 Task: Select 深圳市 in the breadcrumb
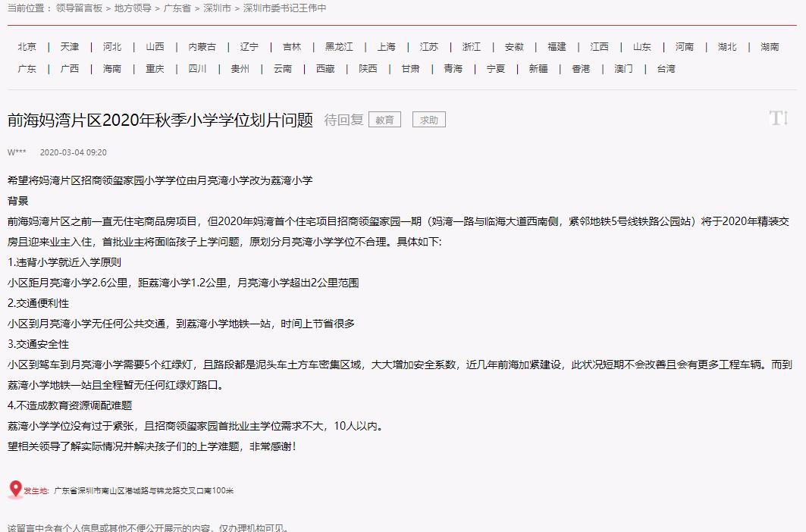[217, 9]
